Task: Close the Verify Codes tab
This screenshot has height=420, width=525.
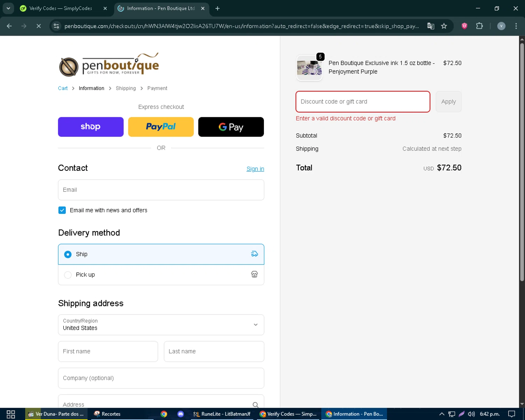Action: (x=105, y=8)
